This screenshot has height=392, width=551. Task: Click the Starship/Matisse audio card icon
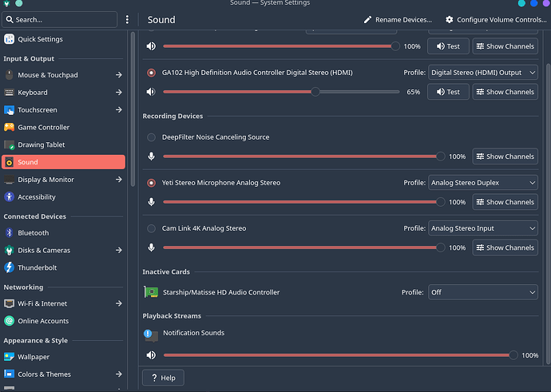click(x=151, y=292)
